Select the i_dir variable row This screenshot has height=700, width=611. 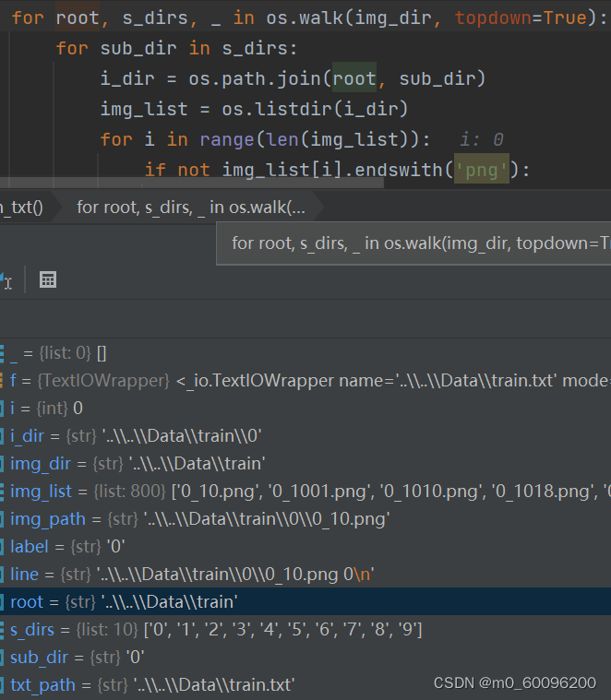(305, 435)
